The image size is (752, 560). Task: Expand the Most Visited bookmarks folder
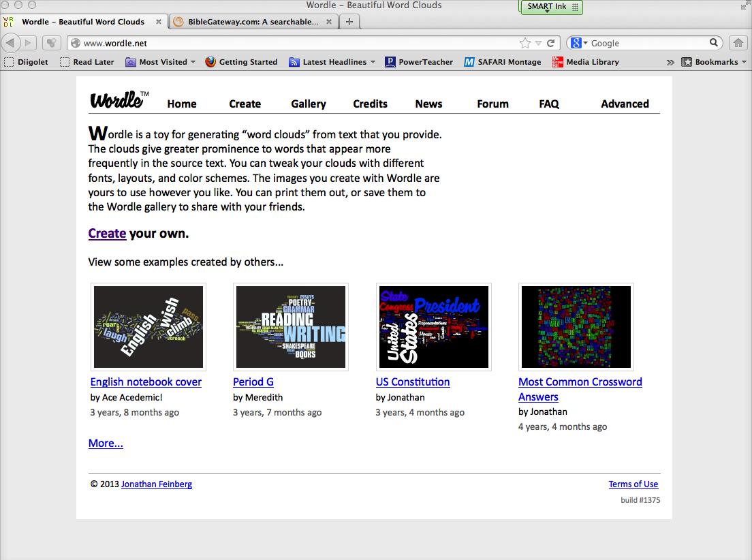pos(161,62)
